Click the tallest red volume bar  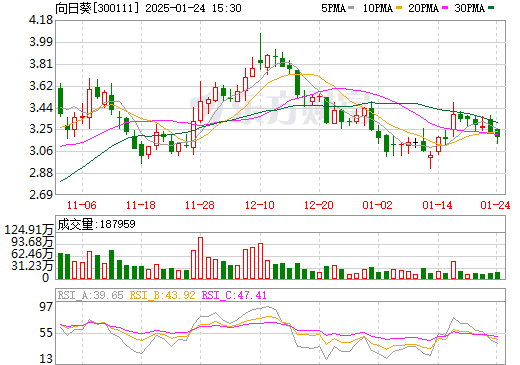200,258
